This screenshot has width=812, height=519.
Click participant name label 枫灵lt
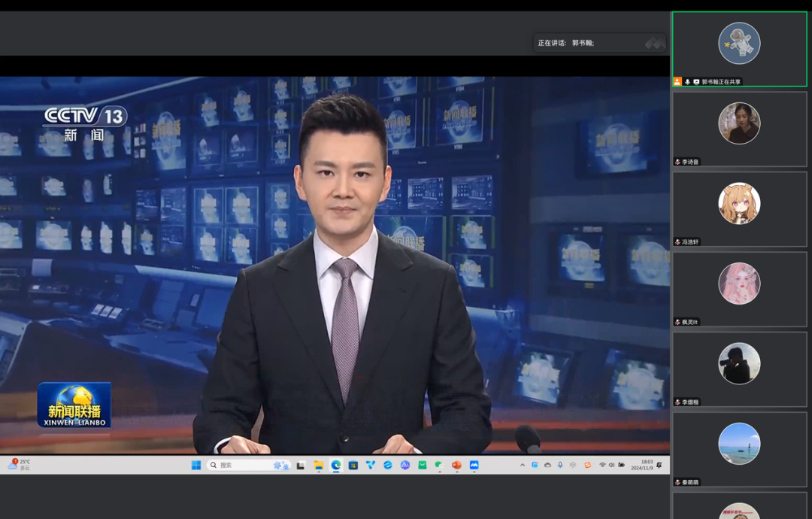pos(689,322)
